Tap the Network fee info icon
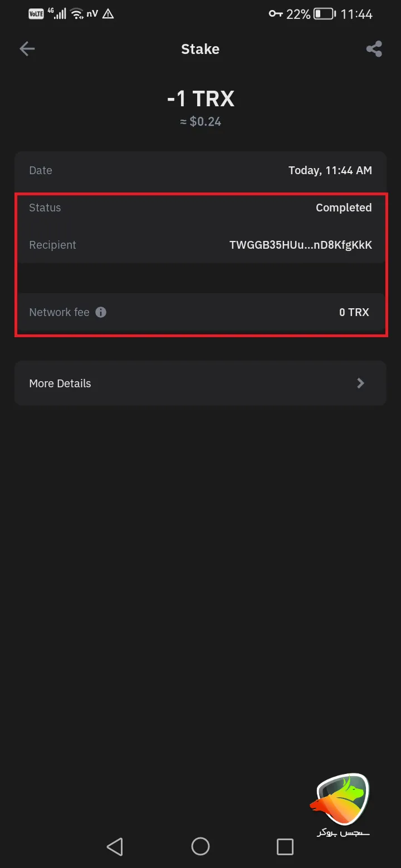Viewport: 401px width, 868px height. click(x=101, y=312)
